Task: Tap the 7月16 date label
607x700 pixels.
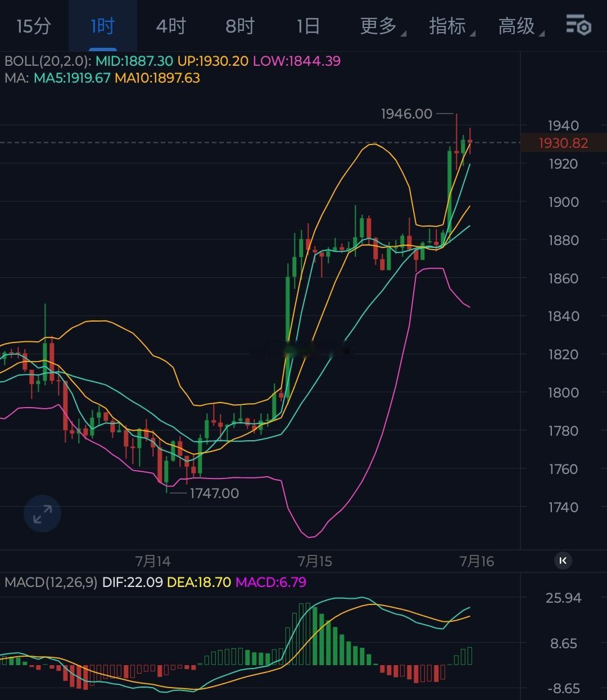Action: (x=477, y=561)
